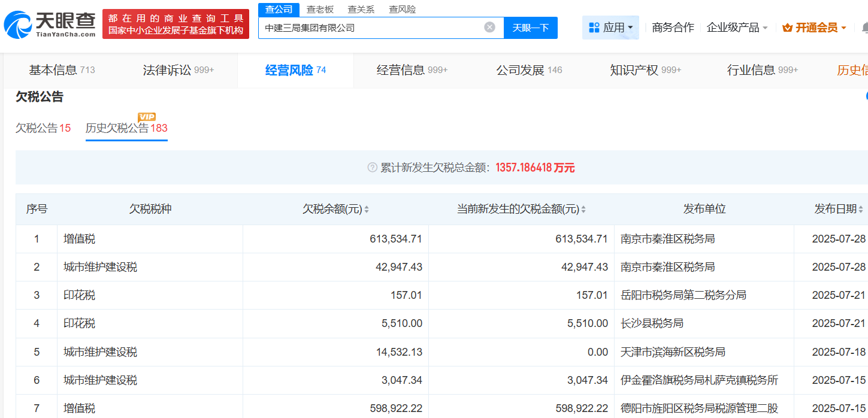Switch to the 查老板 search tab
Screen dimensions: 868x418
point(320,10)
